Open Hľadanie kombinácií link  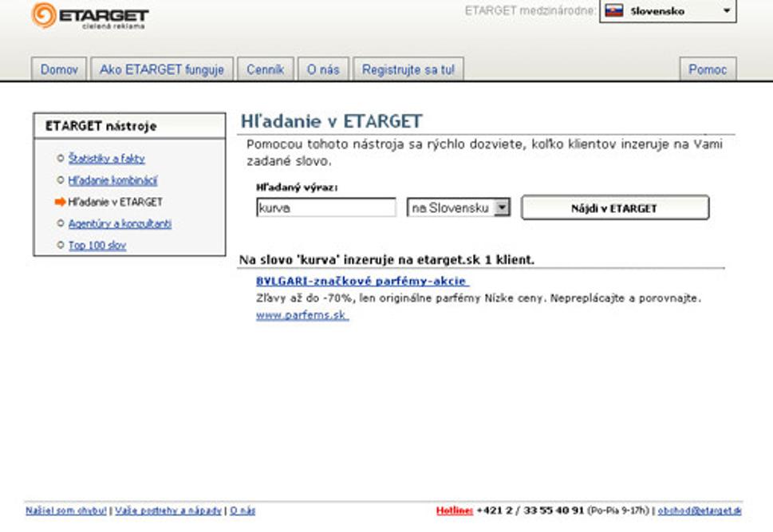112,180
